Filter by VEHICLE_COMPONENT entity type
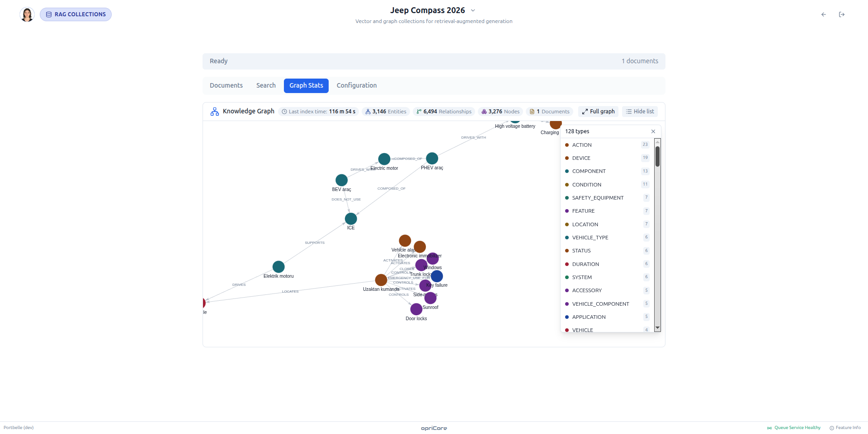Image resolution: width=868 pixels, height=434 pixels. [607, 304]
